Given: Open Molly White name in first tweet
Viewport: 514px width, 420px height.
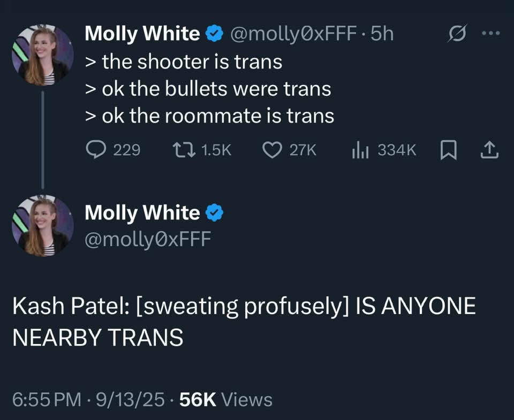Looking at the screenshot, I should point(142,34).
